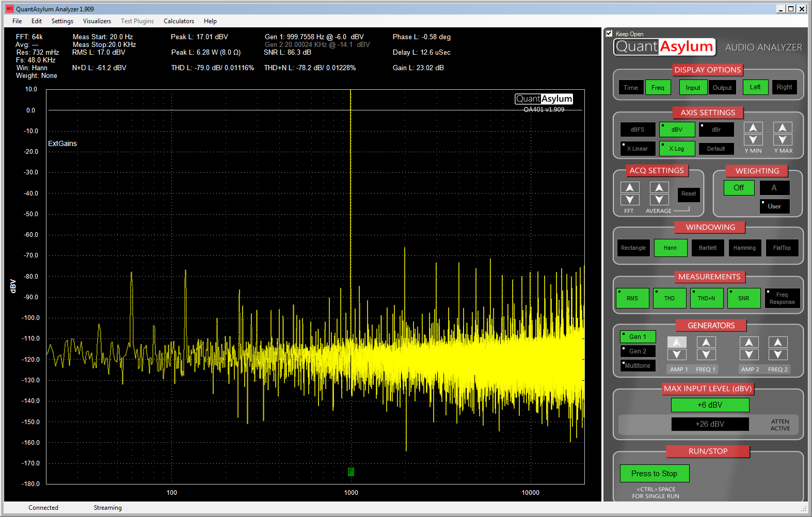Toggle the RMS measurement
812x517 pixels.
pos(632,298)
